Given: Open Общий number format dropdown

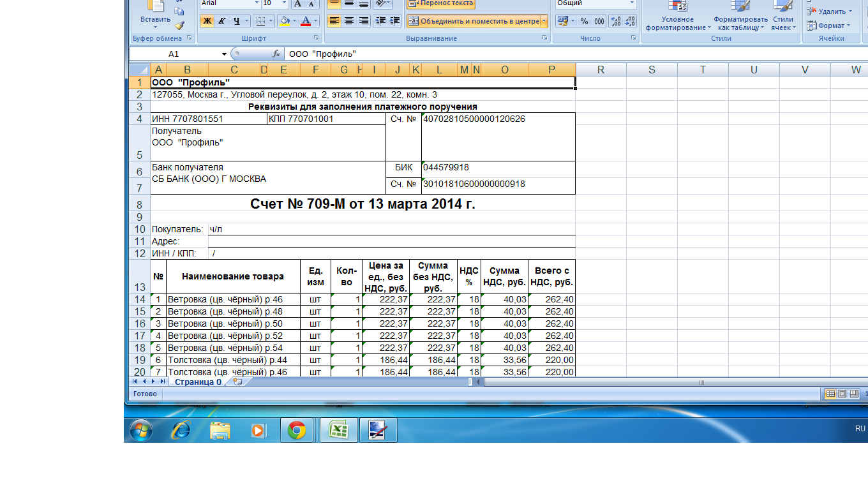Looking at the screenshot, I should click(x=632, y=4).
